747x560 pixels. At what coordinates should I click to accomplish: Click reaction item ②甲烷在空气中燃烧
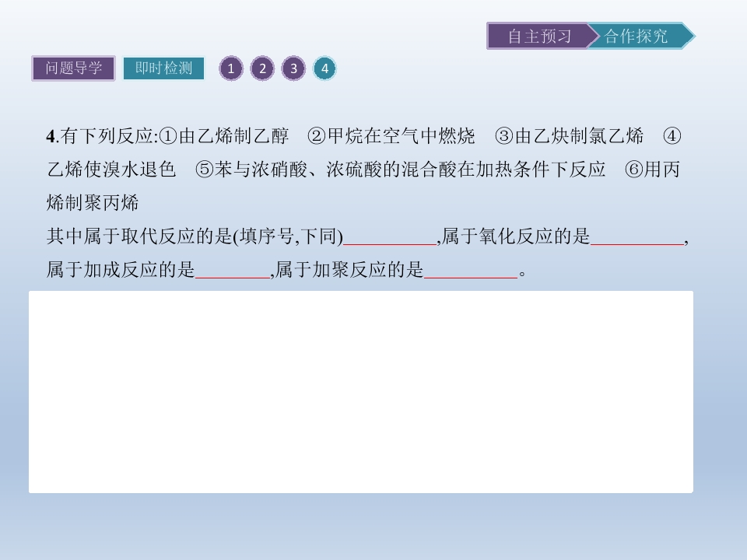pos(391,136)
